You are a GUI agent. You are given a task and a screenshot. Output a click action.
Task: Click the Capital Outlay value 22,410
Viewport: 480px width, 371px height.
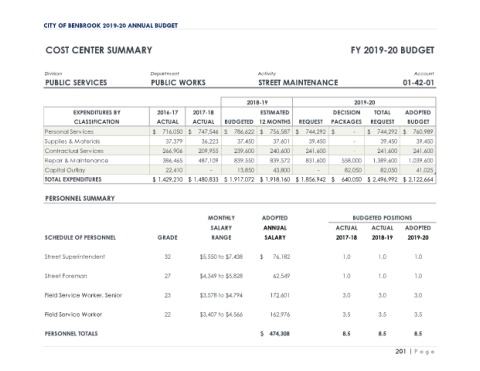pyautogui.click(x=174, y=170)
